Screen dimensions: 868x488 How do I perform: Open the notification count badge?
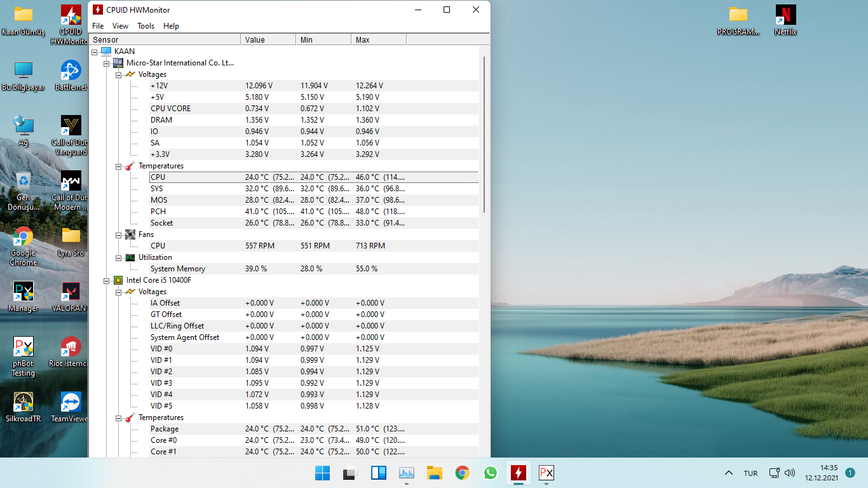[x=850, y=473]
